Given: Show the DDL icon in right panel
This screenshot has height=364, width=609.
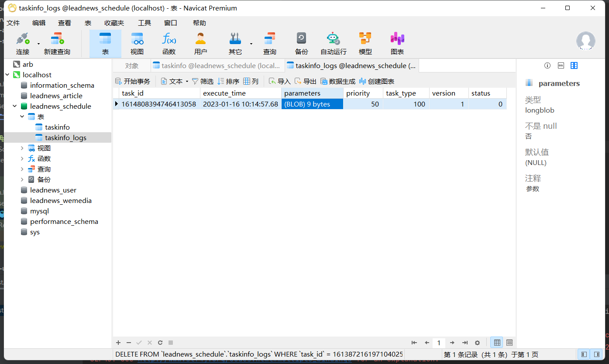Looking at the screenshot, I should point(561,65).
